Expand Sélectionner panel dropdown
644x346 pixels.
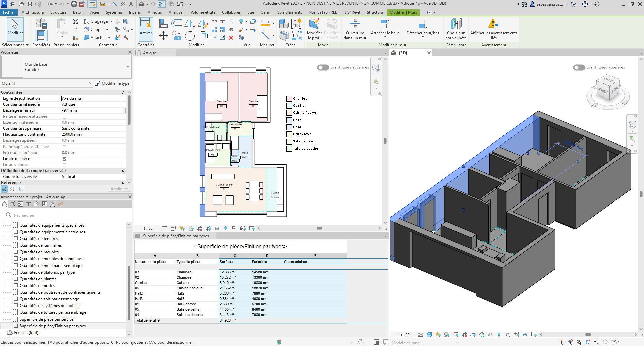[x=27, y=45]
